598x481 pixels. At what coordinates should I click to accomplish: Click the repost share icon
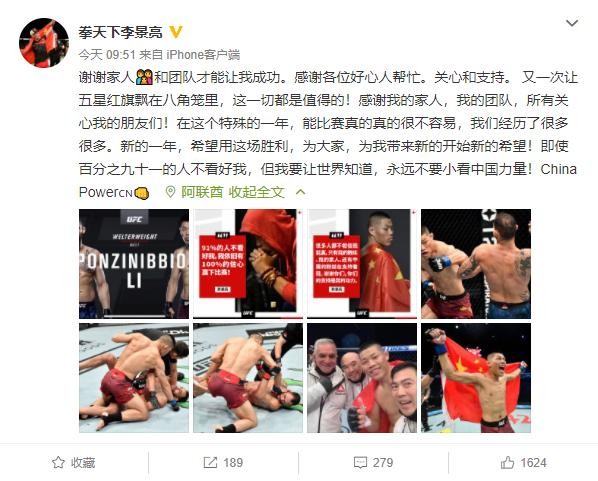pos(210,463)
